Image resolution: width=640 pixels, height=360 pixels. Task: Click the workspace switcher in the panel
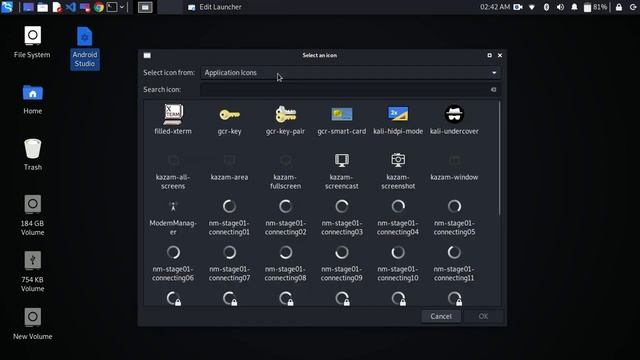(x=145, y=7)
